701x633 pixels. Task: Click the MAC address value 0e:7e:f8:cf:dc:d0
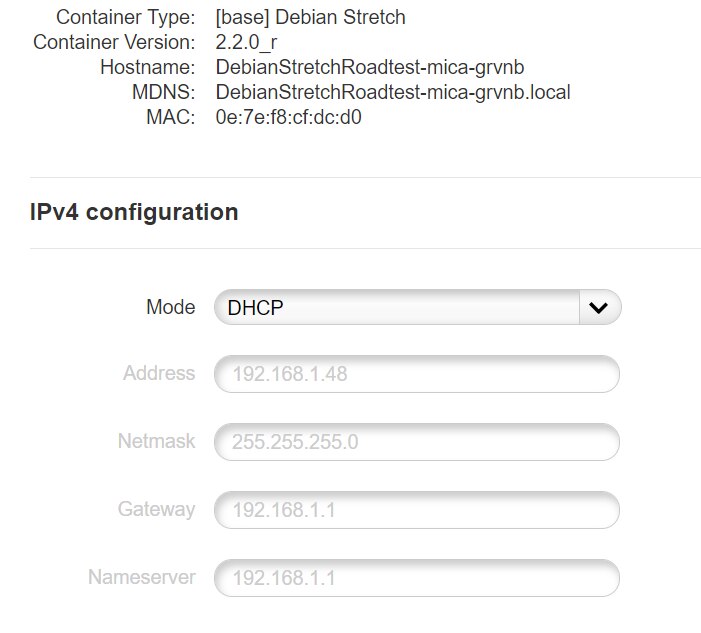point(302,118)
